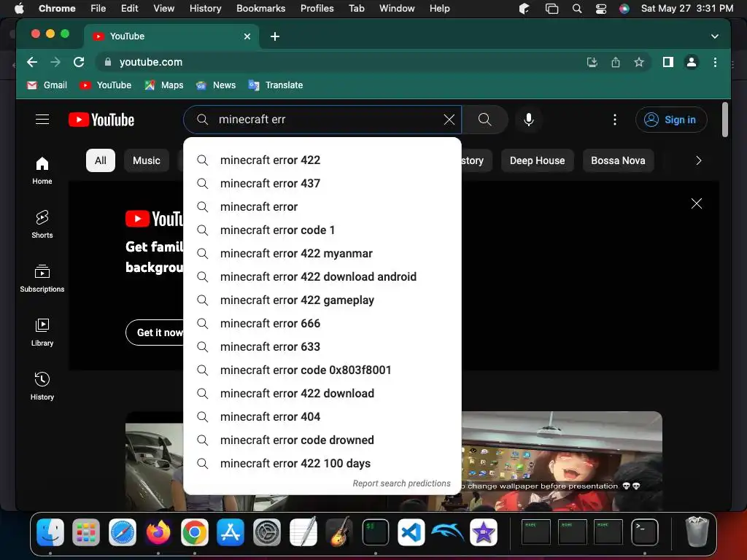Screen dimensions: 747x560
Task: Open YouTube settings three-dot menu
Action: 614,120
